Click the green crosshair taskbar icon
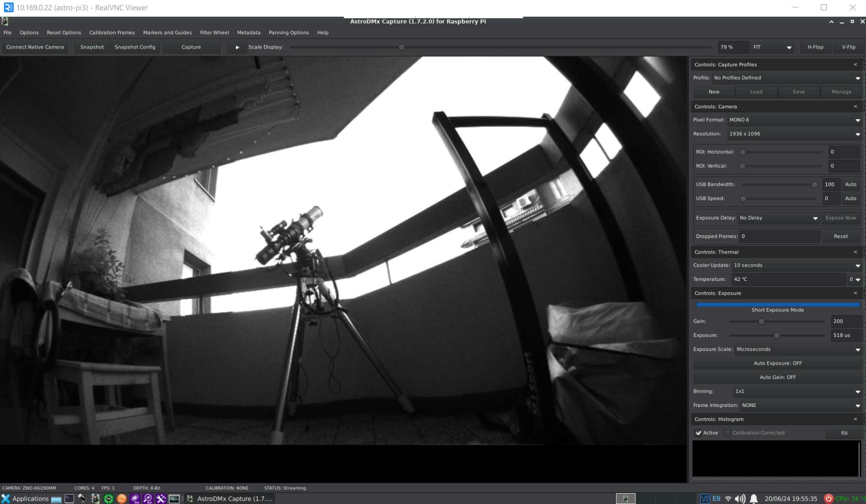Screen dimensions: 866x504 (108, 499)
